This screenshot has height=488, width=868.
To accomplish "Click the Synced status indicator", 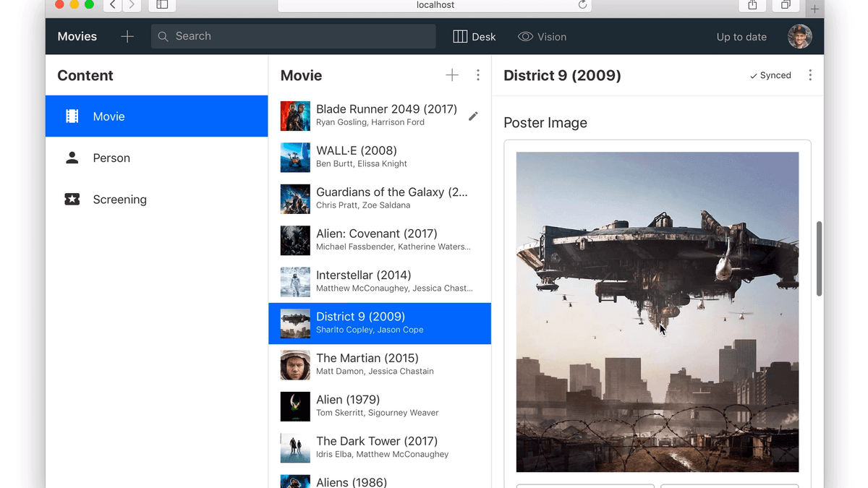I will (770, 75).
